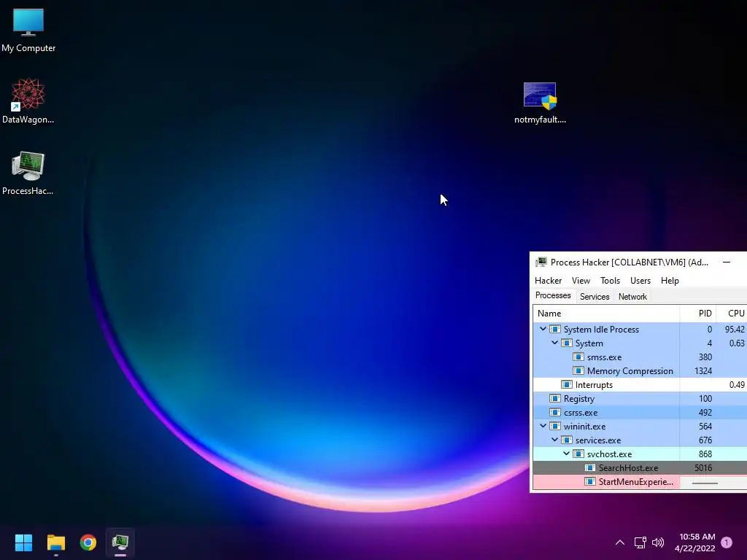Screen dimensions: 747x560
Task: Show hidden system tray icons
Action: pos(620,542)
